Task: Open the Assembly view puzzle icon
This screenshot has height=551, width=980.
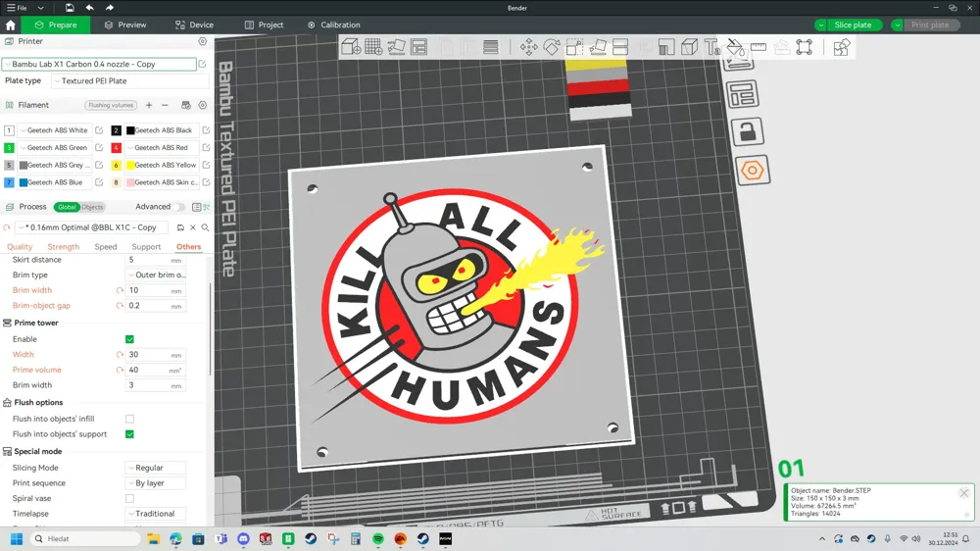Action: coord(841,47)
